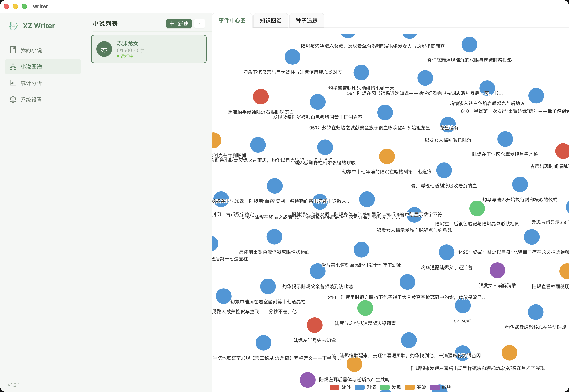Image resolution: width=569 pixels, height=392 pixels.
Task: Select node above 陆烬感知脊柱幻象裂缝的呼吸
Action: 325,147
